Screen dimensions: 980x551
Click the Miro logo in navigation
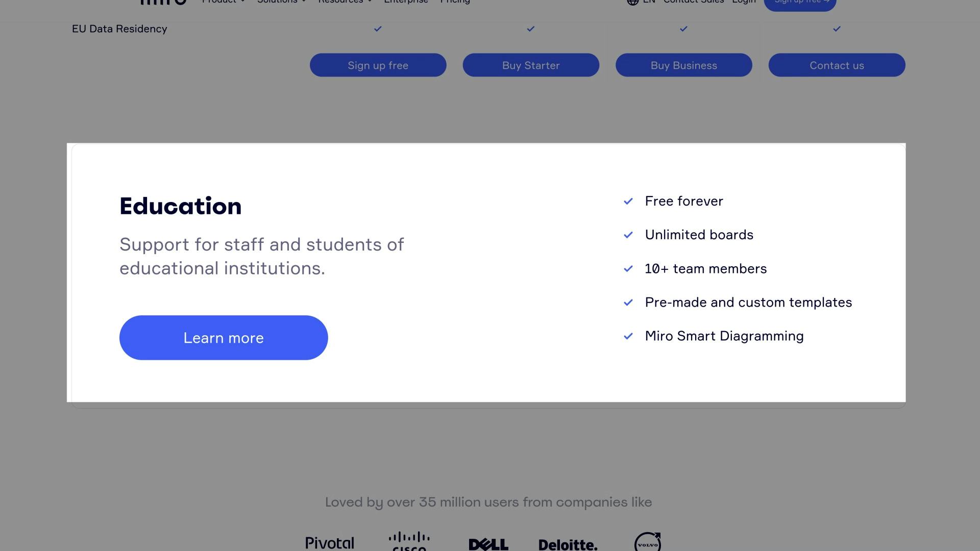coord(162,3)
